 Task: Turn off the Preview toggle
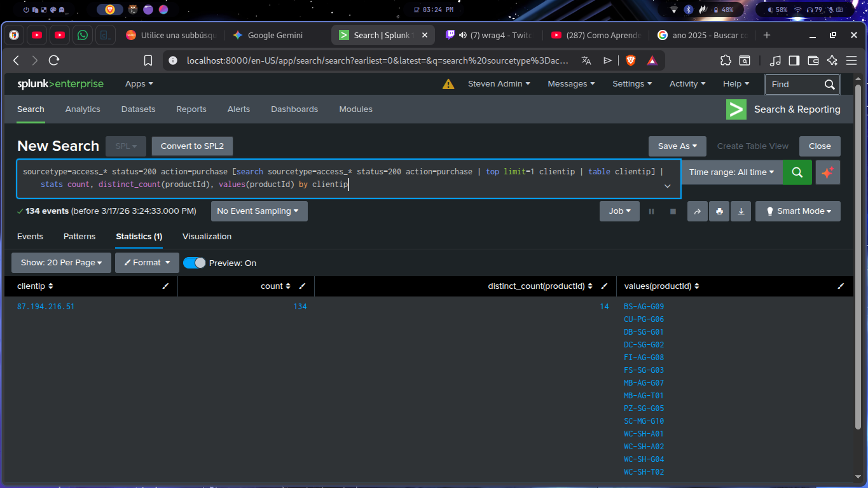point(194,262)
